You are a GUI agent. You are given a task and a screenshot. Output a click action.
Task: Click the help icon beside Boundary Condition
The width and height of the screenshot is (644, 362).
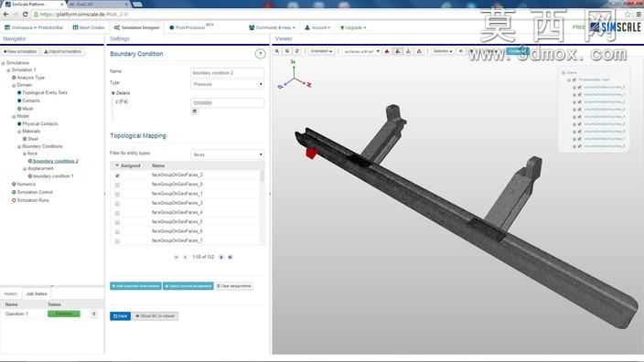[x=260, y=54]
